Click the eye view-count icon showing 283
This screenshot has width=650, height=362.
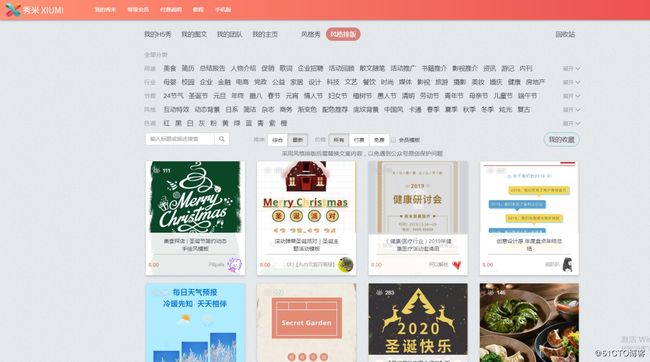point(379,292)
